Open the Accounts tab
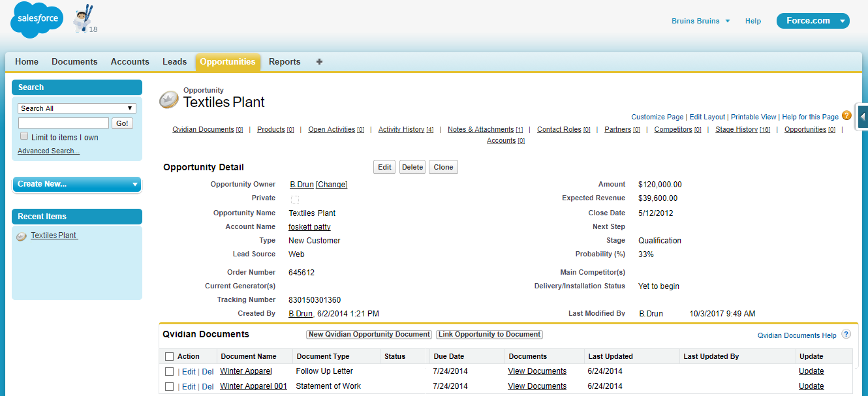This screenshot has width=868, height=396. click(130, 62)
